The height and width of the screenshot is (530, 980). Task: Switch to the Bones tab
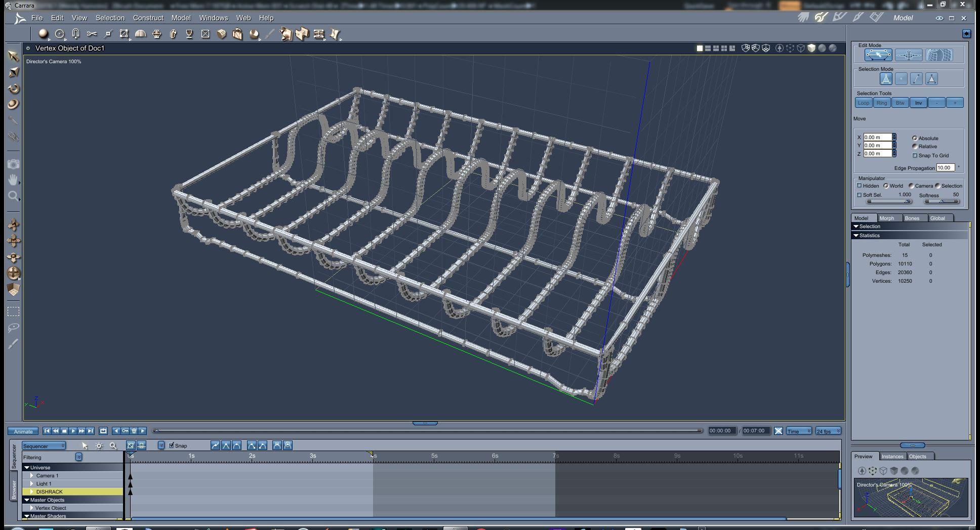tap(914, 218)
